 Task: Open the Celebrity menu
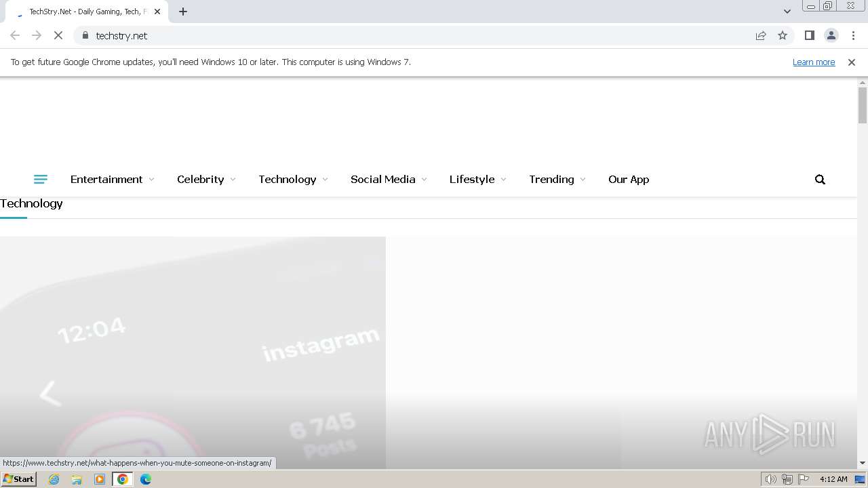200,180
